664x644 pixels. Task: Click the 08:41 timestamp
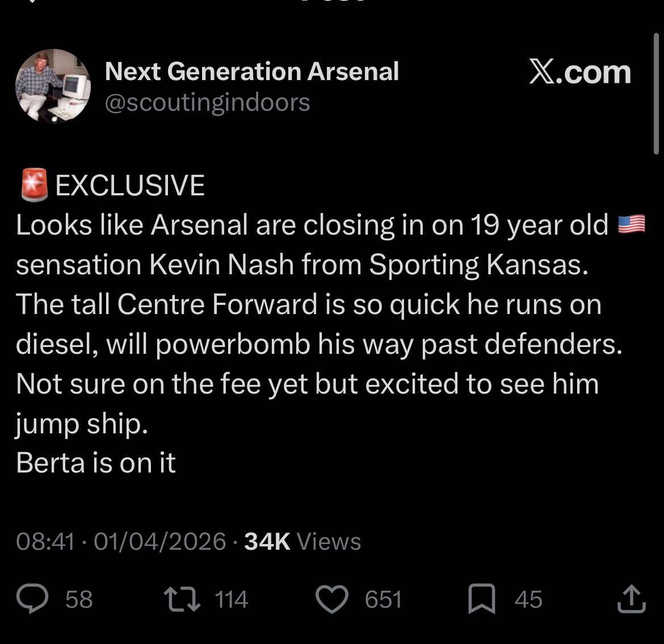pos(45,541)
